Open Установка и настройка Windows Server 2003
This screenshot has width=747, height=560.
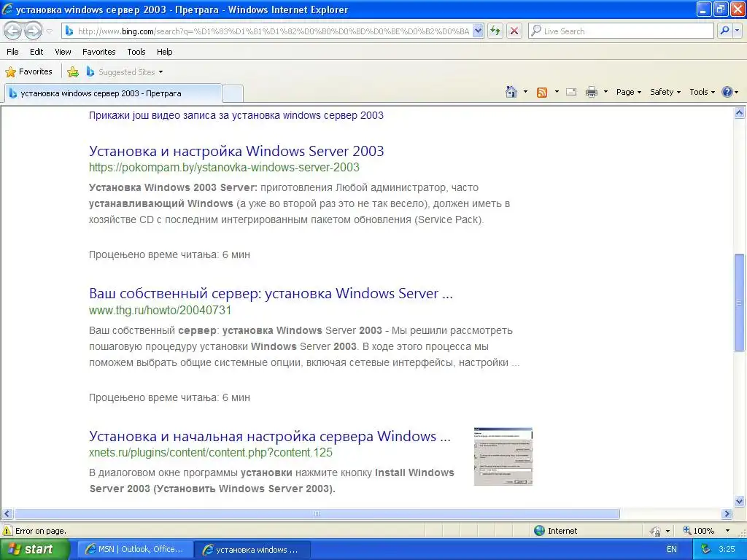point(236,151)
